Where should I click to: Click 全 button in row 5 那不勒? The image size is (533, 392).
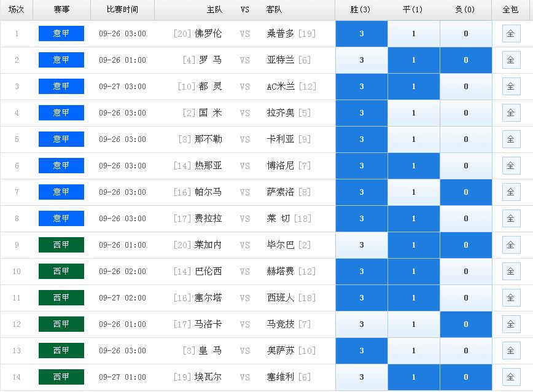coord(511,139)
